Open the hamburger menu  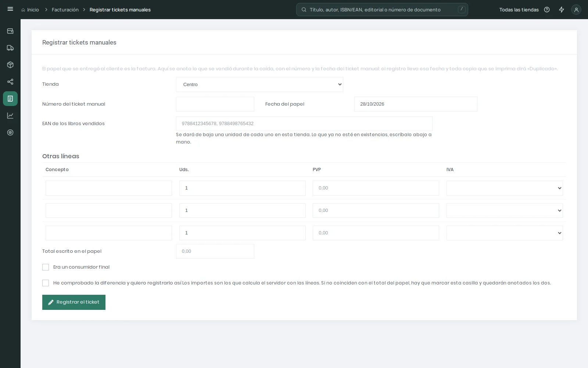pos(10,9)
